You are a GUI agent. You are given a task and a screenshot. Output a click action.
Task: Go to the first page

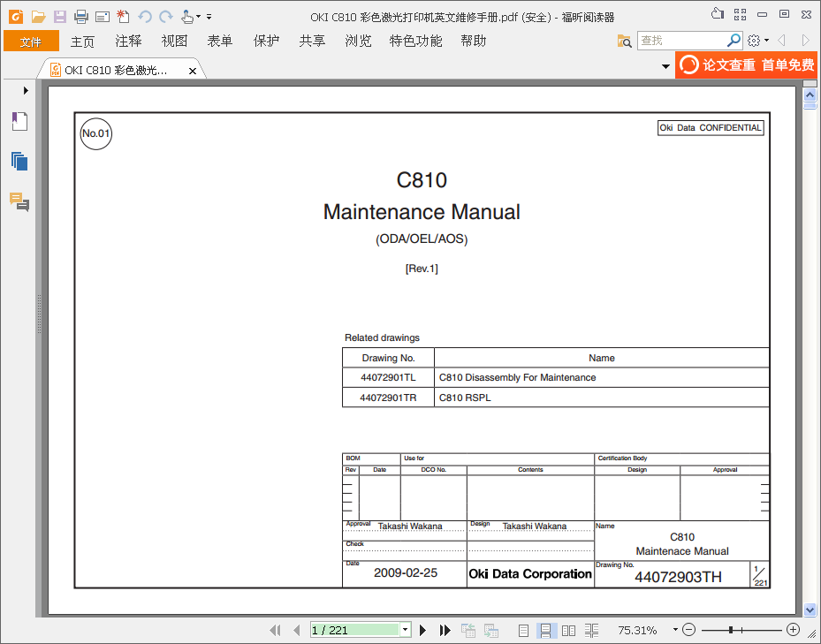[276, 630]
